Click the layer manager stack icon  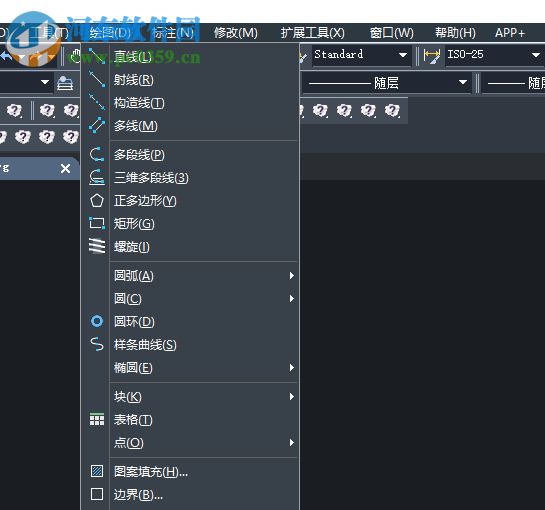pos(65,83)
